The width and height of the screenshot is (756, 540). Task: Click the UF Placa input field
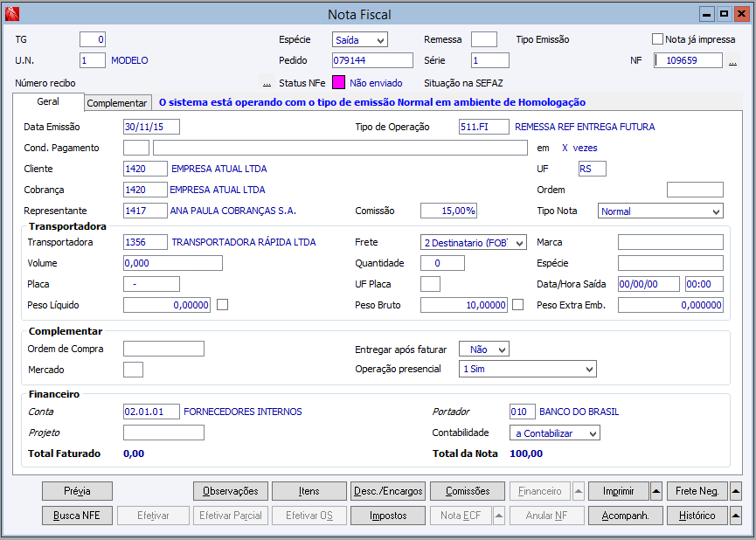click(x=430, y=284)
